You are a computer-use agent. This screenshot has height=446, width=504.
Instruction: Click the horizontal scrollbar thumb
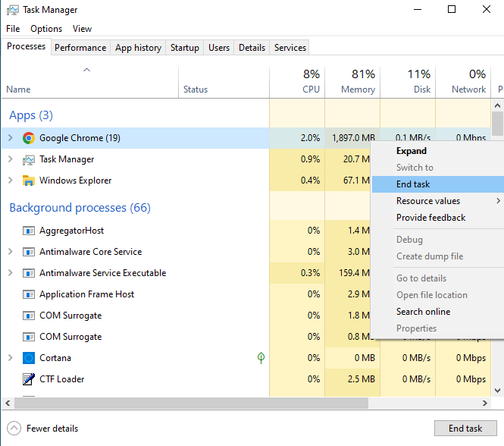click(x=191, y=404)
